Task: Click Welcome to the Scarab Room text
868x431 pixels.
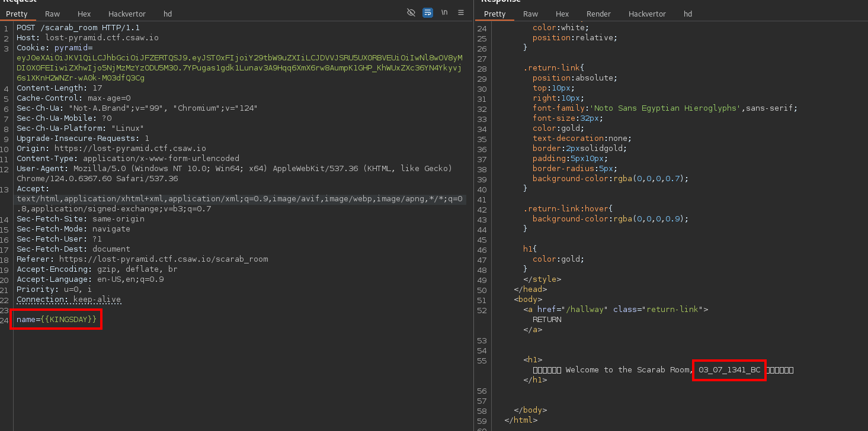Action: click(629, 370)
